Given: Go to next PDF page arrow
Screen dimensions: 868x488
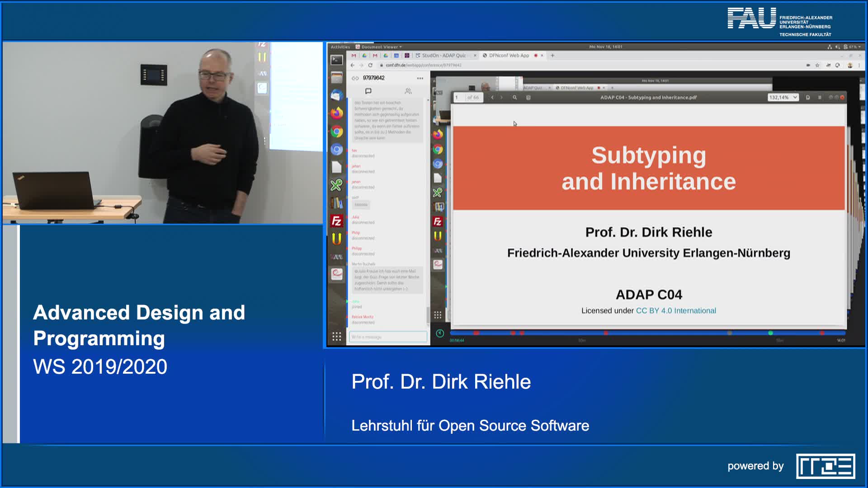Looking at the screenshot, I should click(x=501, y=97).
